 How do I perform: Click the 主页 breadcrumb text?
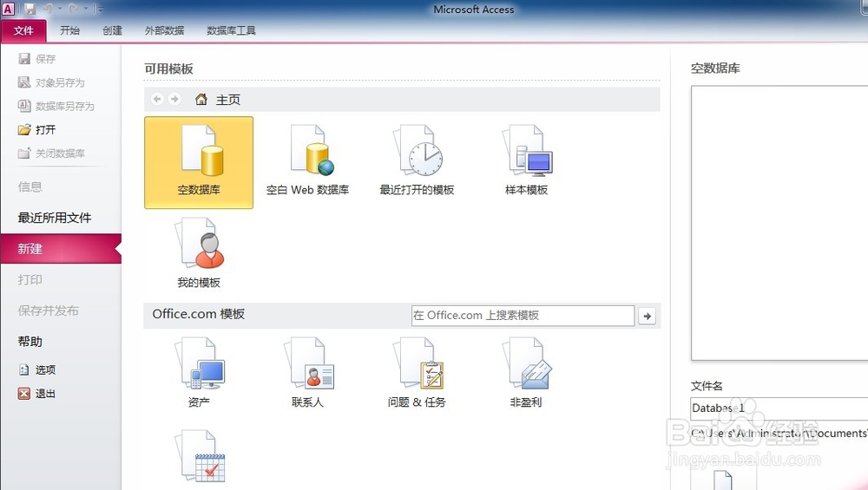pyautogui.click(x=228, y=100)
